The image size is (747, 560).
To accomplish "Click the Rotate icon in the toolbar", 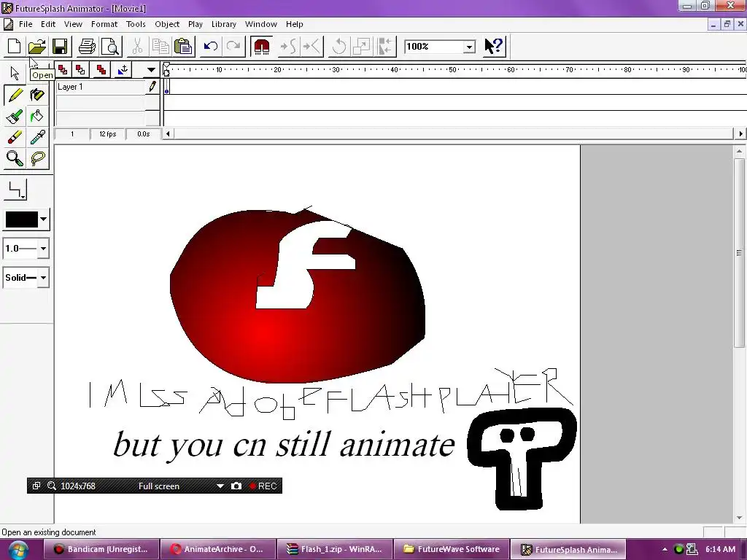I will (x=338, y=46).
